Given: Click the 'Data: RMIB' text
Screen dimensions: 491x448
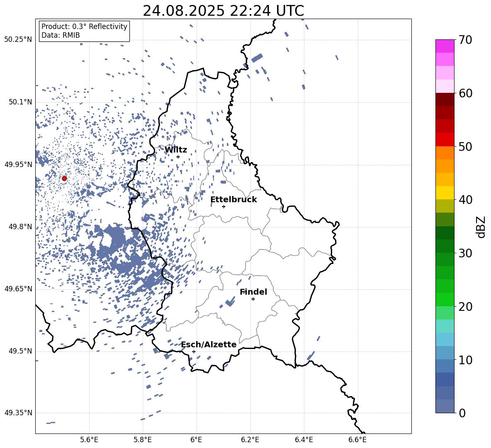Looking at the screenshot, I should tap(61, 35).
